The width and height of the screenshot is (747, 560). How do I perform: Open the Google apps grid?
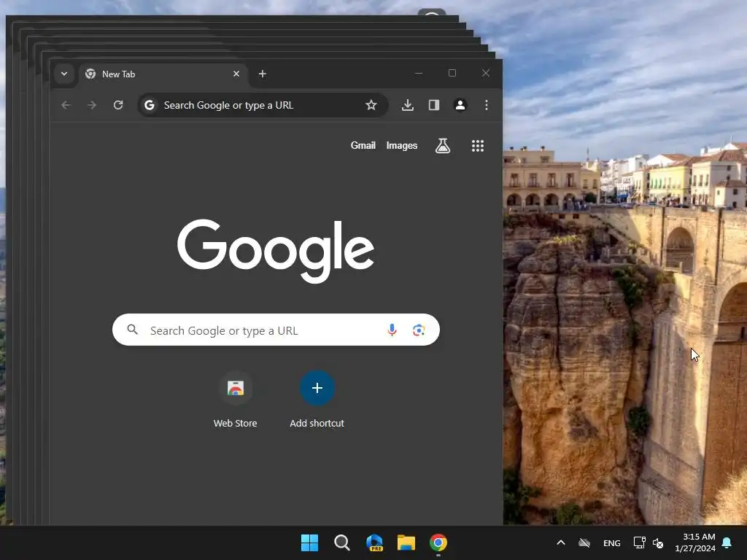pos(477,146)
